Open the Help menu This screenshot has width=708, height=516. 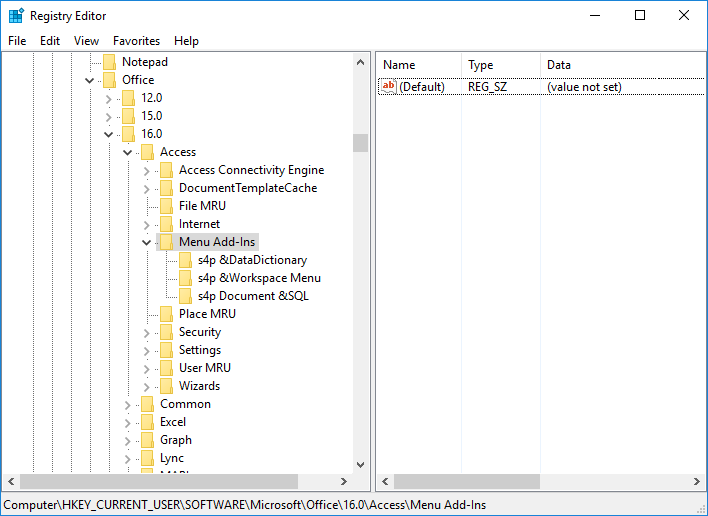tap(186, 41)
